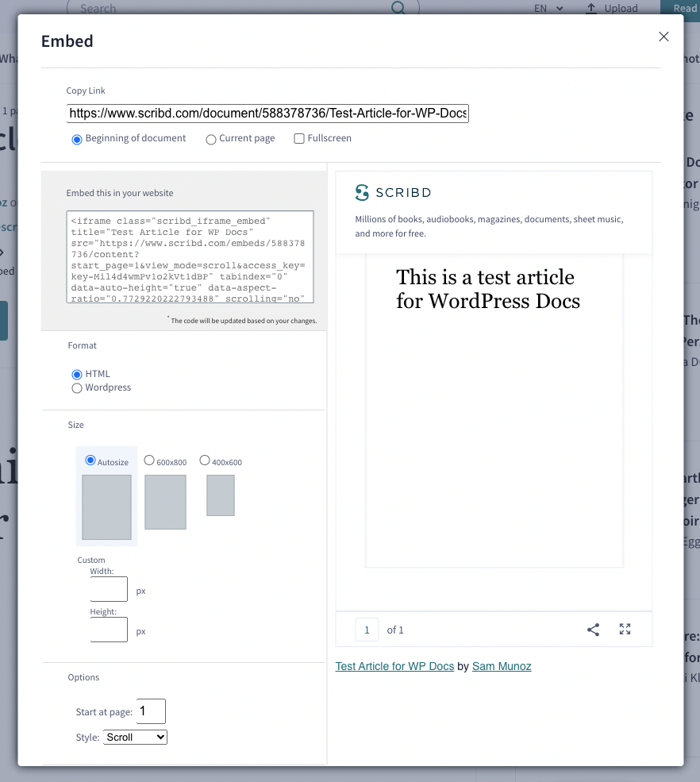Image resolution: width=700 pixels, height=782 pixels.
Task: Open the Test Article for WP Docs link
Action: [x=394, y=666]
